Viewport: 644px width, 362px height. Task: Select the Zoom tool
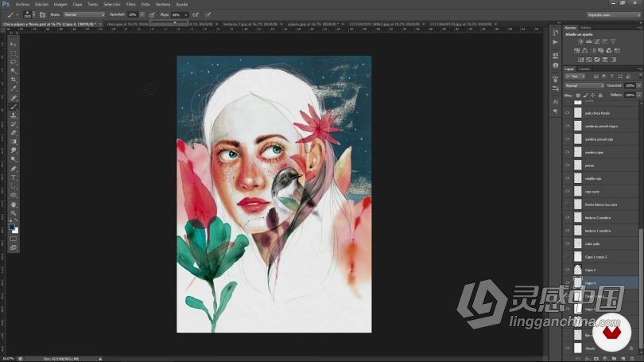pos(14,213)
